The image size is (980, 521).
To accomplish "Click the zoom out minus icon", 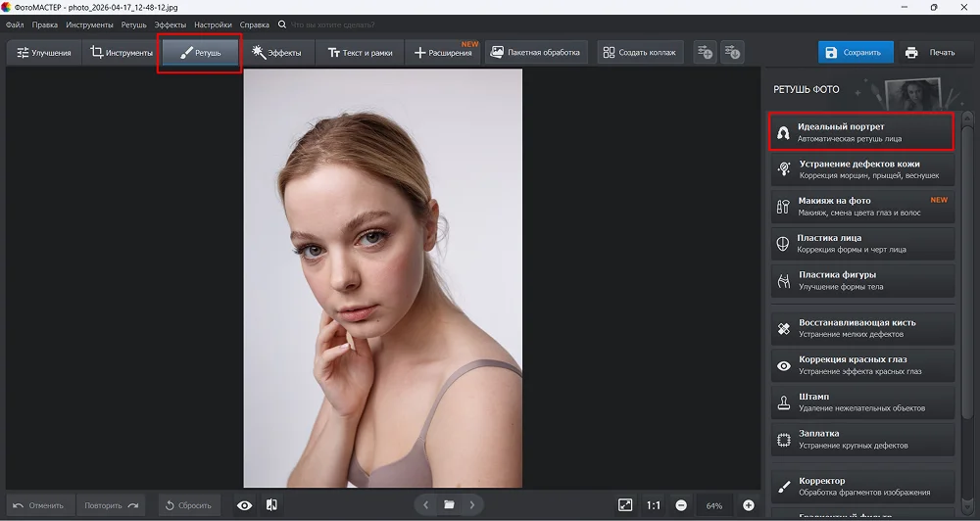I will (681, 505).
